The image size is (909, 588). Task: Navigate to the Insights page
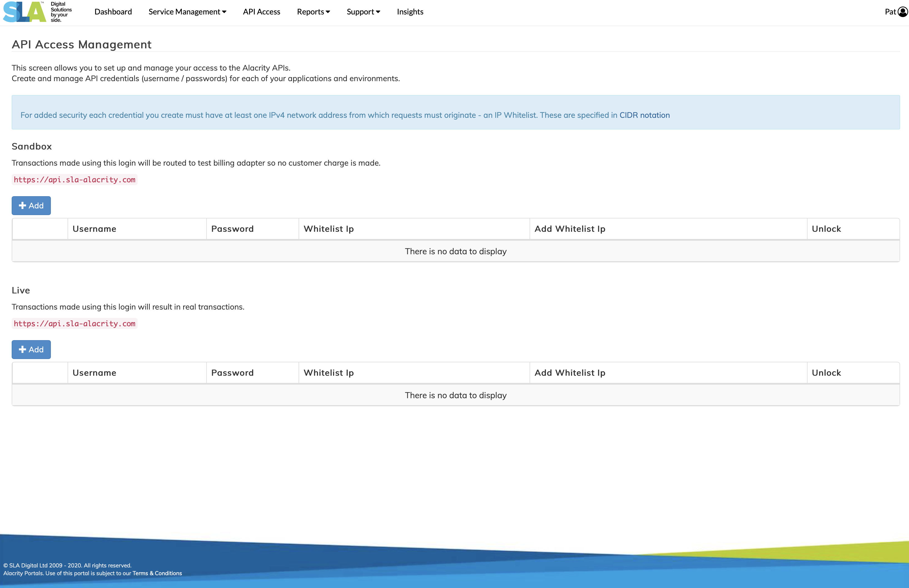pyautogui.click(x=410, y=12)
